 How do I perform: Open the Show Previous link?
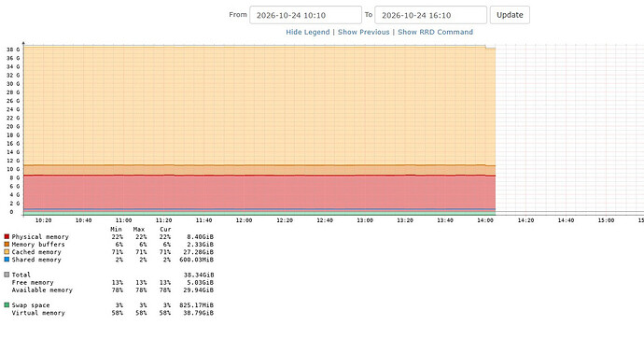(363, 32)
